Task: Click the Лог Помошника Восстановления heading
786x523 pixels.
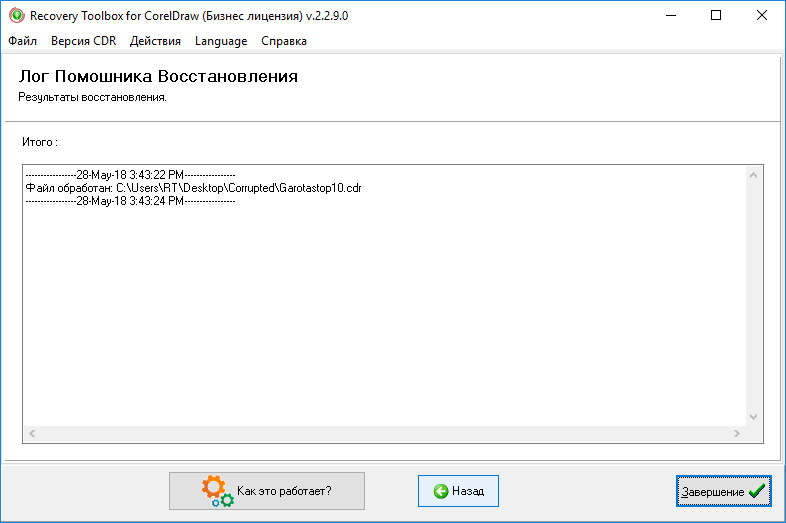Action: (158, 76)
